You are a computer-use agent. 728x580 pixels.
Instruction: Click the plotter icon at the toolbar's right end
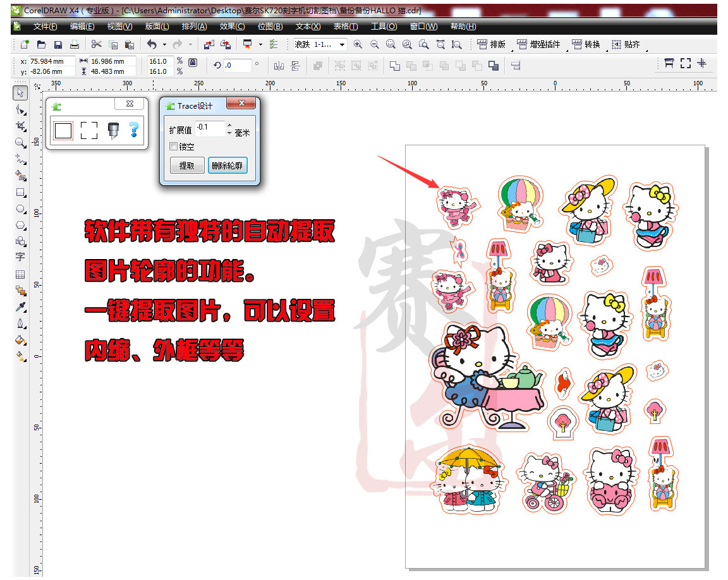click(x=669, y=63)
